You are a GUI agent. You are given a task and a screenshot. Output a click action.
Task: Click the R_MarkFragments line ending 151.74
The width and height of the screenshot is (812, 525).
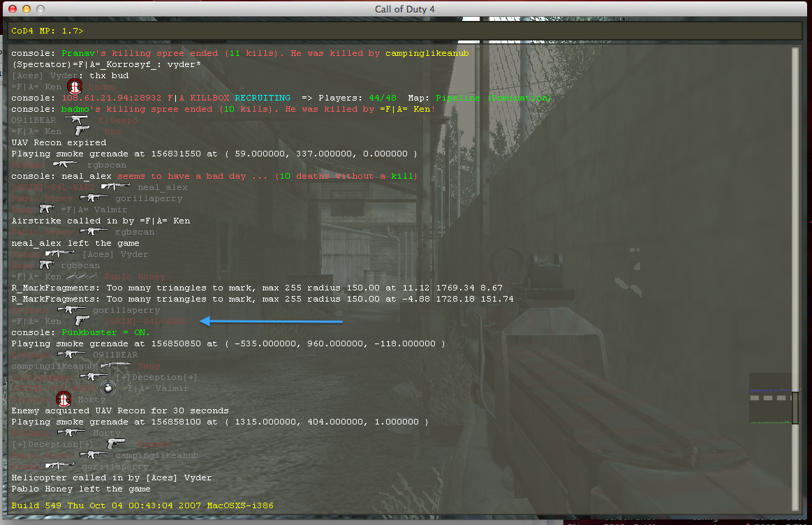pyautogui.click(x=263, y=299)
